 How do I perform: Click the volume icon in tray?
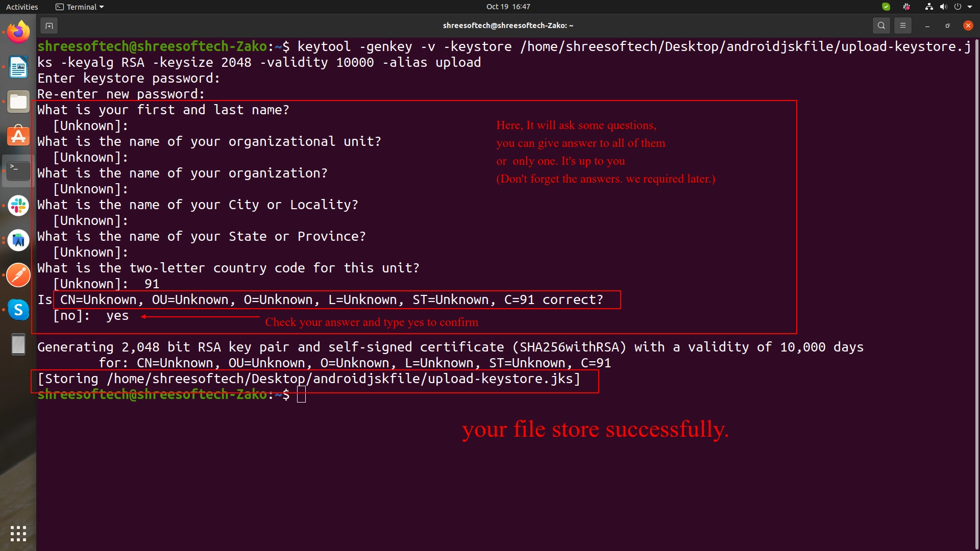click(943, 7)
